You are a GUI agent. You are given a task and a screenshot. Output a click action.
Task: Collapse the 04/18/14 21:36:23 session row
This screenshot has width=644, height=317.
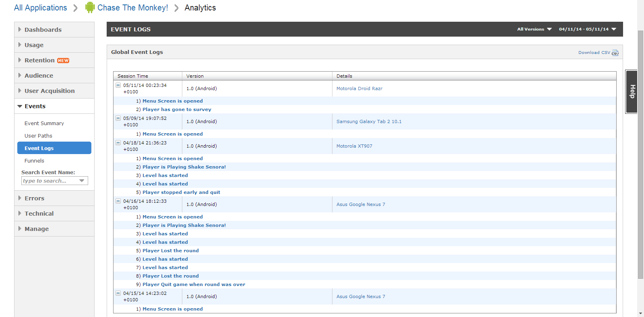click(x=118, y=143)
